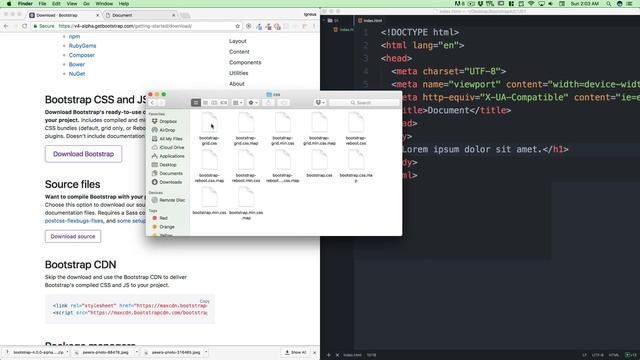Click Finder share button
Viewport: 640px width, 360px height.
(x=269, y=102)
